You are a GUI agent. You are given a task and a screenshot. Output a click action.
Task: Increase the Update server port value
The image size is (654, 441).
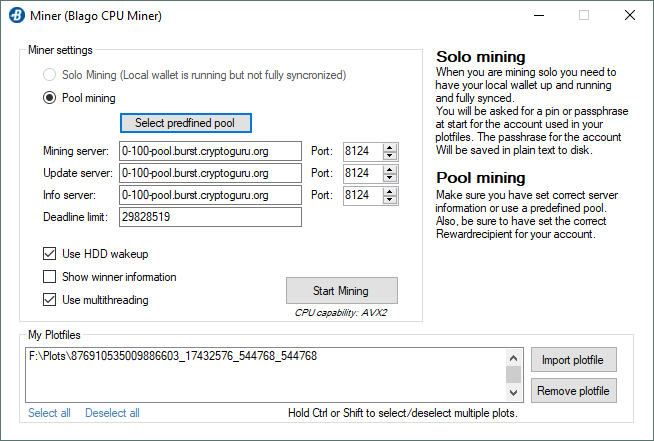(390, 169)
